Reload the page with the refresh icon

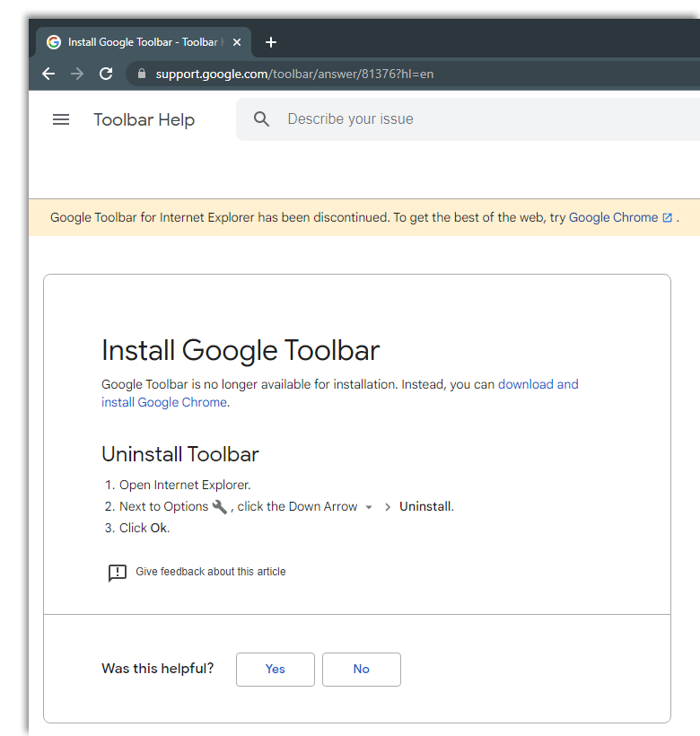point(106,74)
